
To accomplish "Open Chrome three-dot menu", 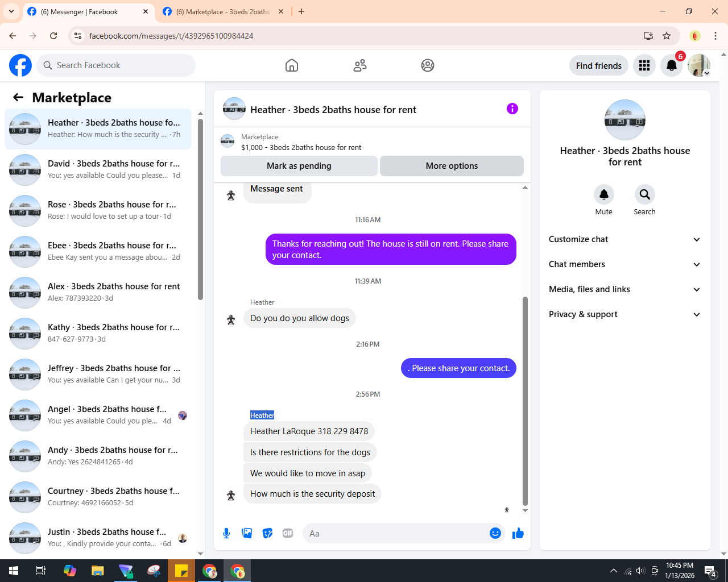I will (x=715, y=36).
